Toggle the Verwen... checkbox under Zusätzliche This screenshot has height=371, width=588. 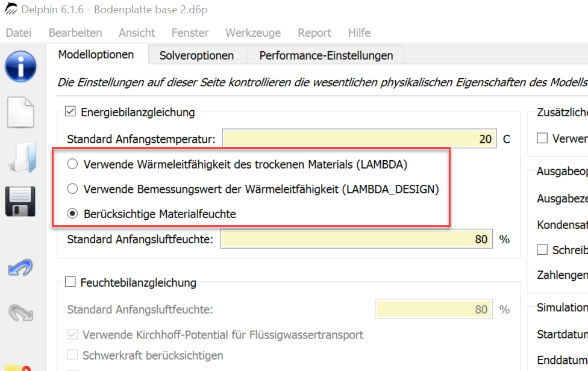tap(542, 138)
